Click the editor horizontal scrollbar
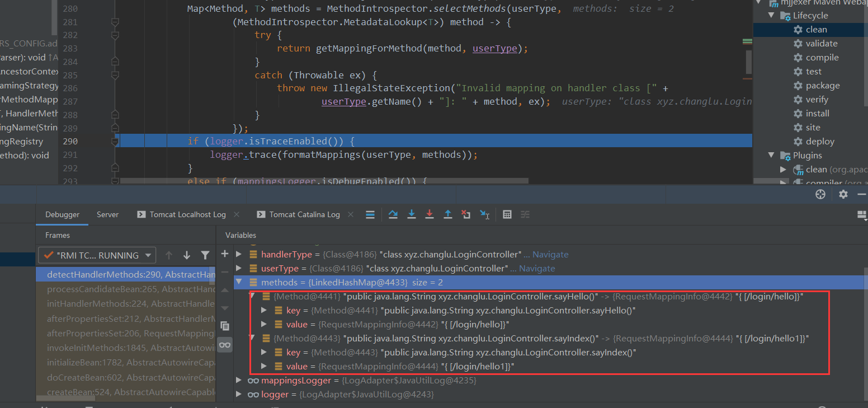Image resolution: width=868 pixels, height=408 pixels. coord(324,181)
